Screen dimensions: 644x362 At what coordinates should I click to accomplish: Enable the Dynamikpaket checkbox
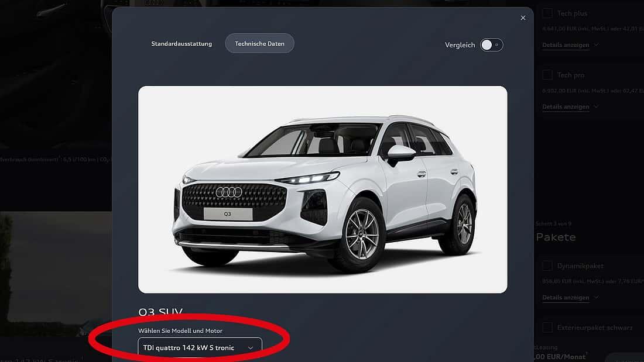547,266
